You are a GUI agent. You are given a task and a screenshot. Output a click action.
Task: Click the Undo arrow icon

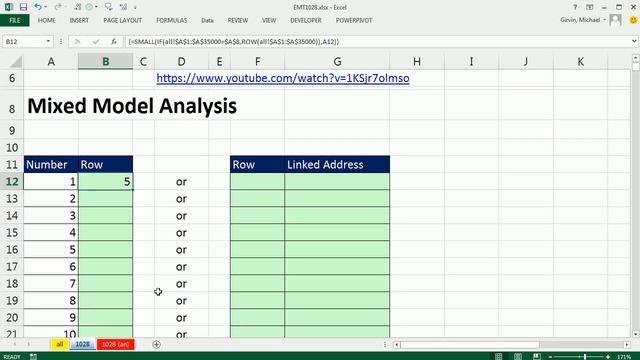click(38, 7)
